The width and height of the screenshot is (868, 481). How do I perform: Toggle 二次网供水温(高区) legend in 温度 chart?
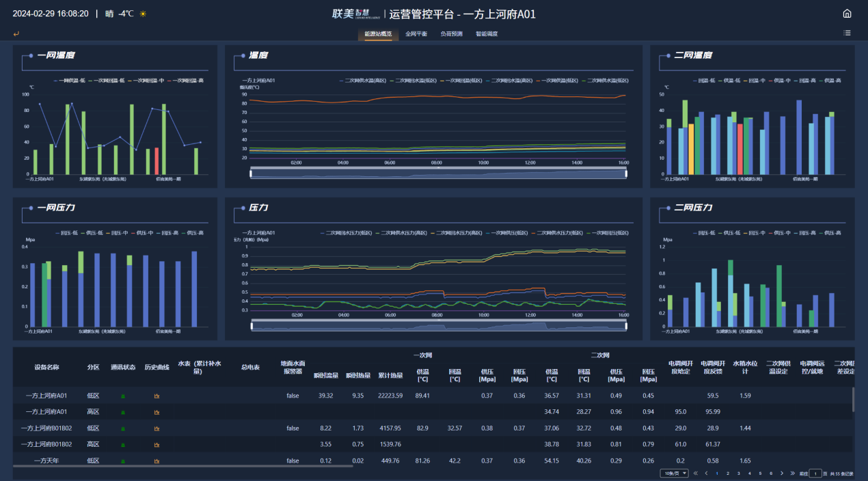pos(362,81)
